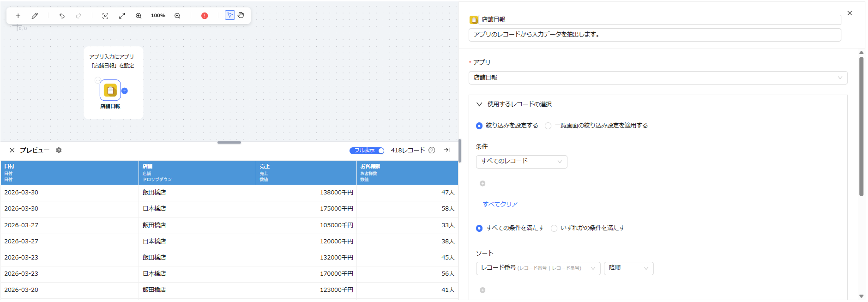Click the 120000千円 cell
868x302 pixels.
pos(306,242)
